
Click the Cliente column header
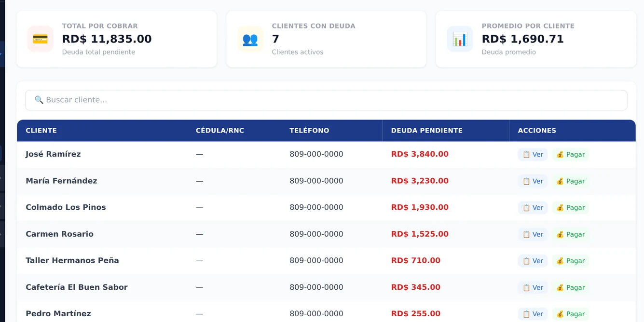click(41, 131)
